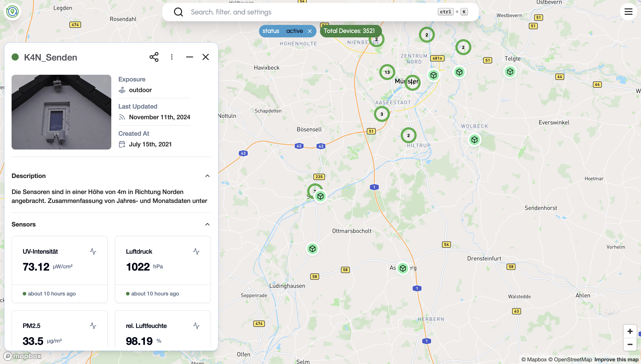Screen dimensions: 641x364
Task: Open rel. Luftfeuchte graph icon
Action: click(x=196, y=326)
